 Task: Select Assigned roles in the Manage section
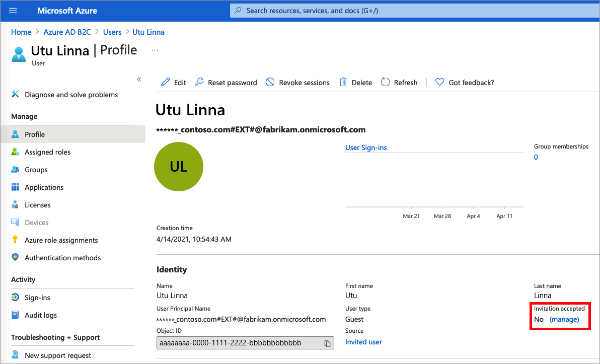click(x=47, y=152)
